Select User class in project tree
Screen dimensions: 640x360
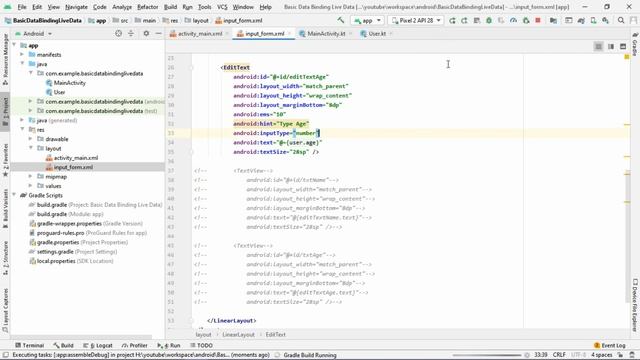[60, 92]
